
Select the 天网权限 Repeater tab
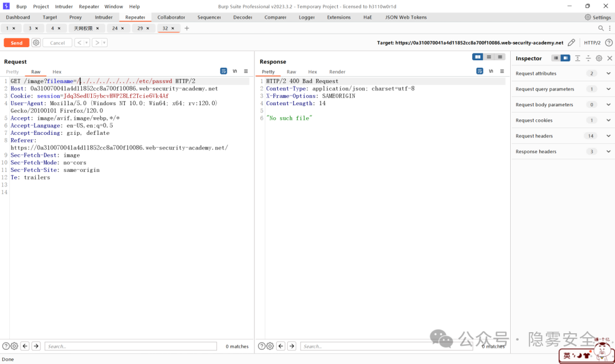coord(83,28)
